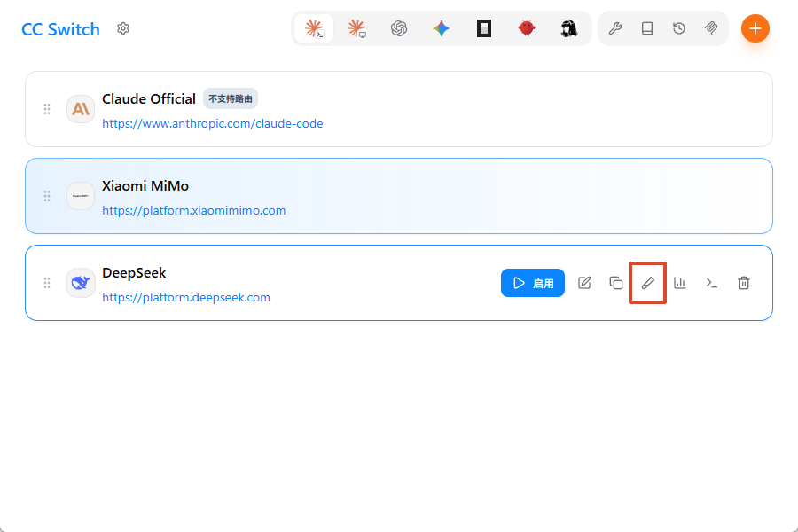798x532 pixels.
Task: Click the 不支持路由 badge
Action: coord(231,98)
